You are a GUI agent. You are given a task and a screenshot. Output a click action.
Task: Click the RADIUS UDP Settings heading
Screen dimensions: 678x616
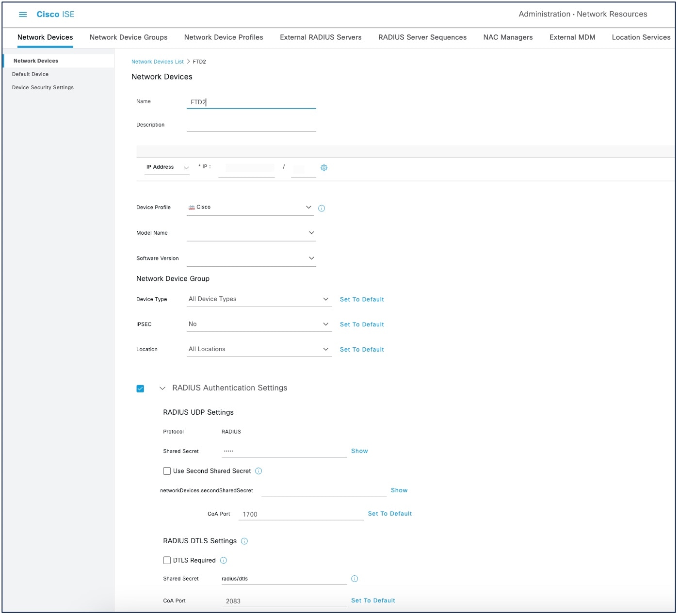(x=198, y=413)
